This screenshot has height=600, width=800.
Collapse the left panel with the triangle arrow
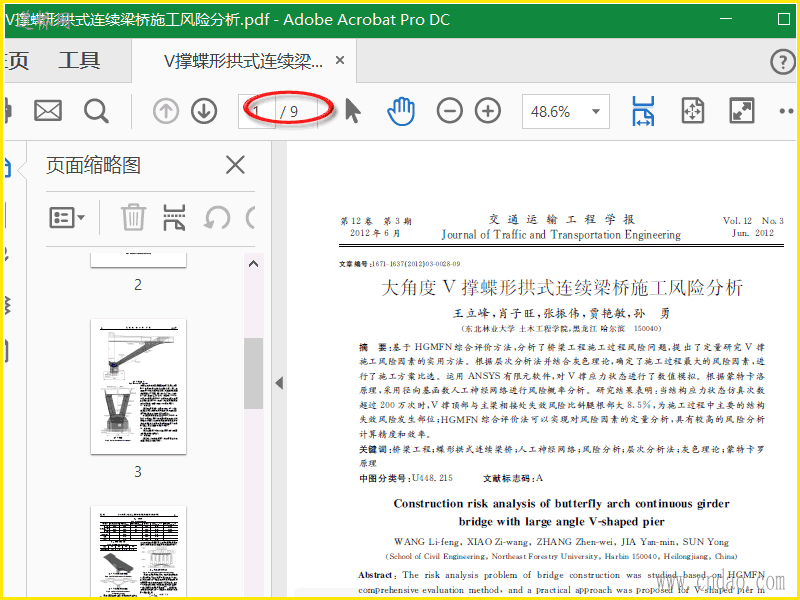pyautogui.click(x=279, y=383)
